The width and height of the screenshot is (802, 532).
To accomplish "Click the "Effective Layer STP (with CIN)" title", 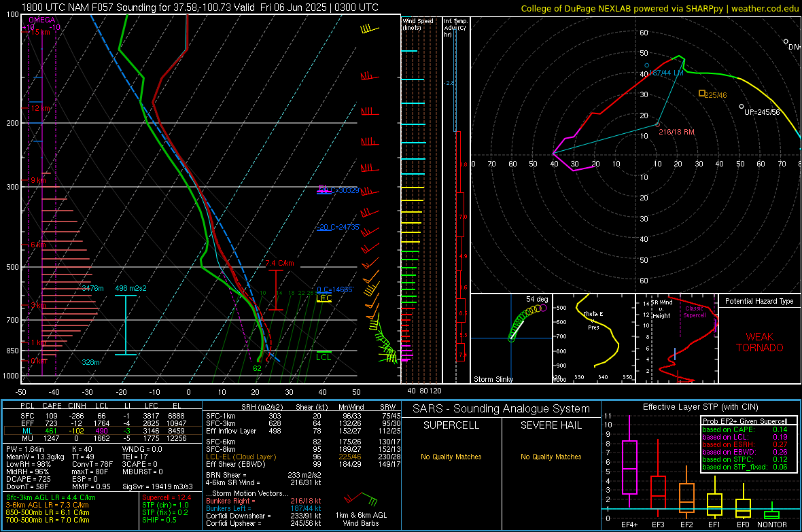I will [x=700, y=407].
